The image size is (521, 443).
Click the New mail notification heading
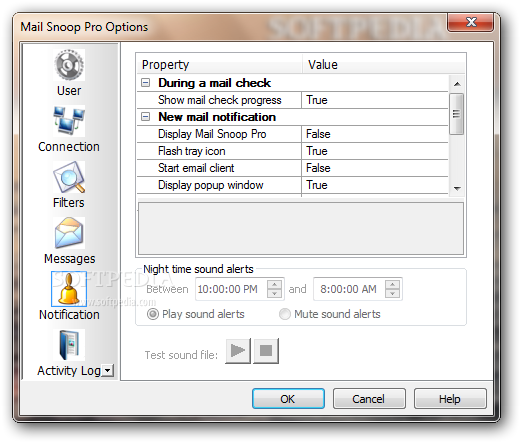217,117
